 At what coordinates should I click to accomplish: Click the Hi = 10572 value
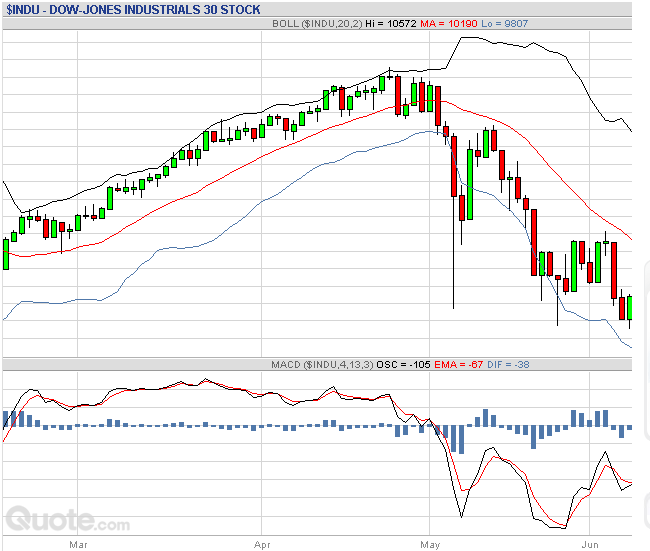click(390, 24)
